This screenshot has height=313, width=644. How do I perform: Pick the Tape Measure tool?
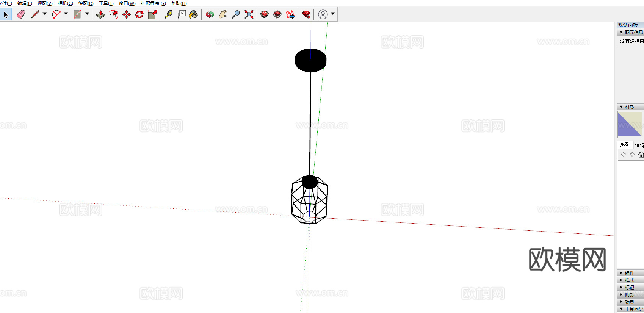(168, 14)
